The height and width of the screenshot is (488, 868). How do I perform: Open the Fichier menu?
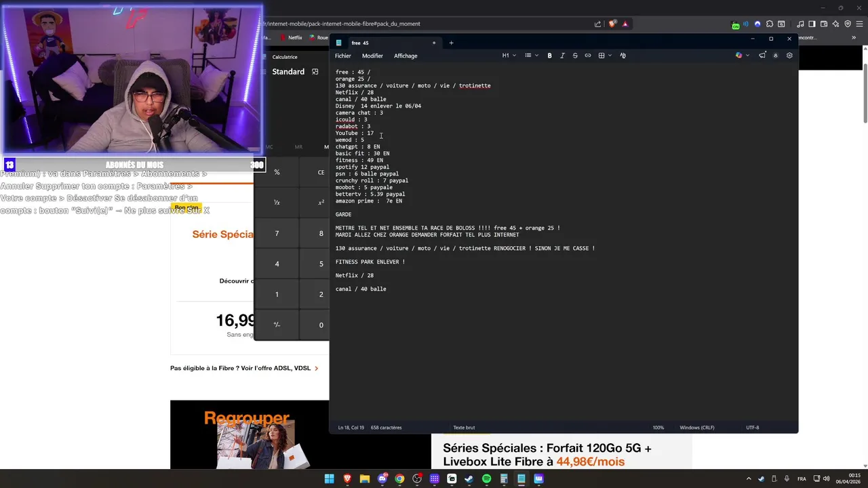click(342, 56)
